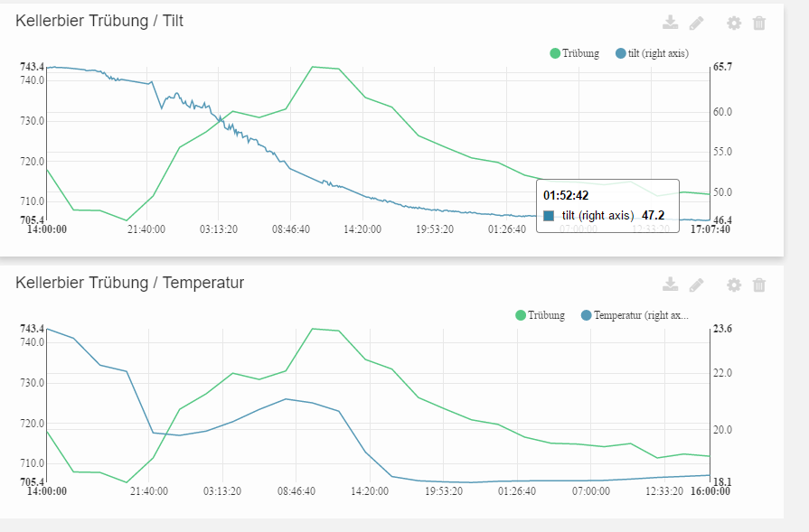Image resolution: width=809 pixels, height=532 pixels.
Task: Toggle tilt (right axis) series visibility
Action: pyautogui.click(x=651, y=53)
